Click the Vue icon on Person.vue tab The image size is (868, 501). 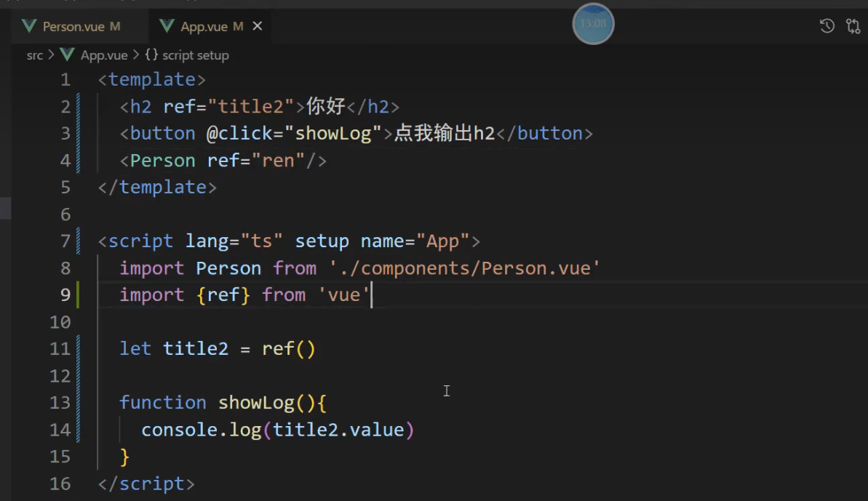(29, 26)
